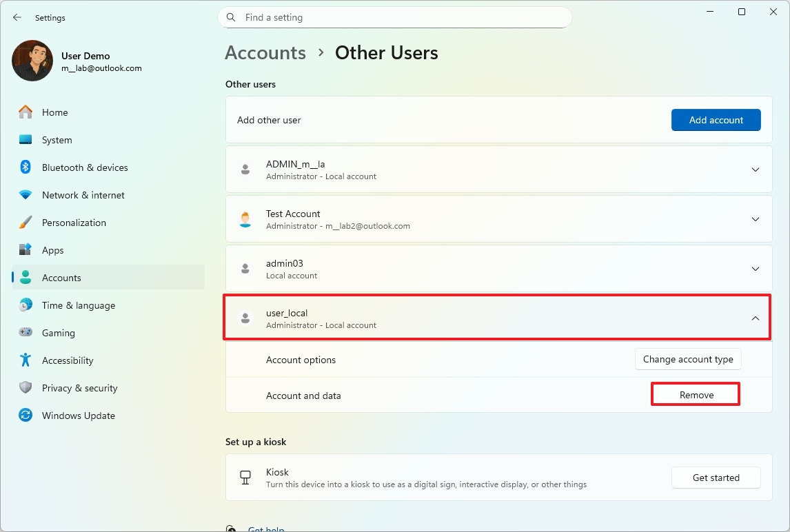
Task: Go to Time & language settings
Action: [x=78, y=305]
